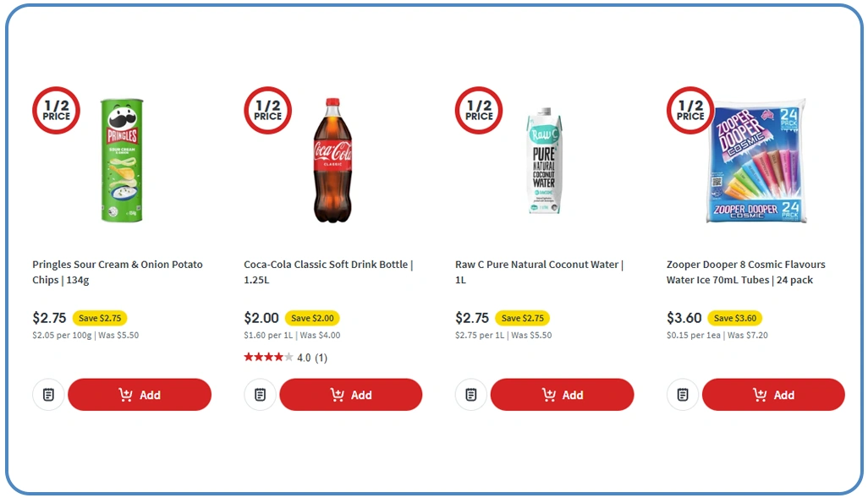Add Raw C Coconut Water to cart

tap(562, 395)
